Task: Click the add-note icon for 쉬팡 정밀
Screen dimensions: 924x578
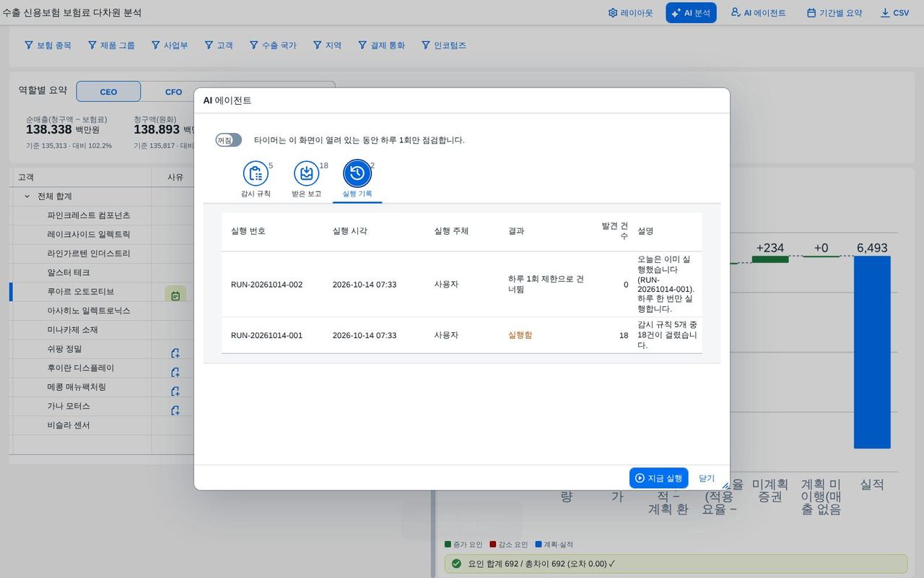Action: pos(175,353)
